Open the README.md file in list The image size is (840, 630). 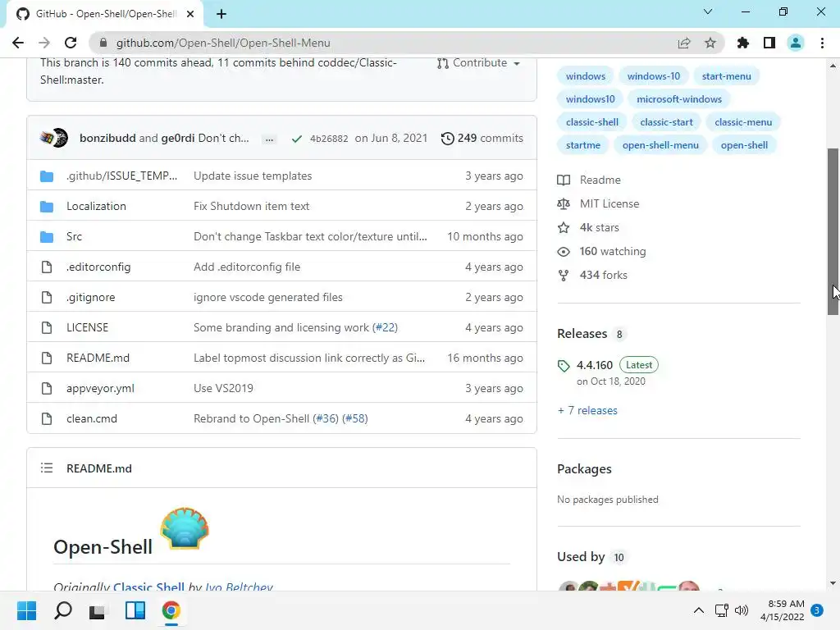(x=98, y=358)
